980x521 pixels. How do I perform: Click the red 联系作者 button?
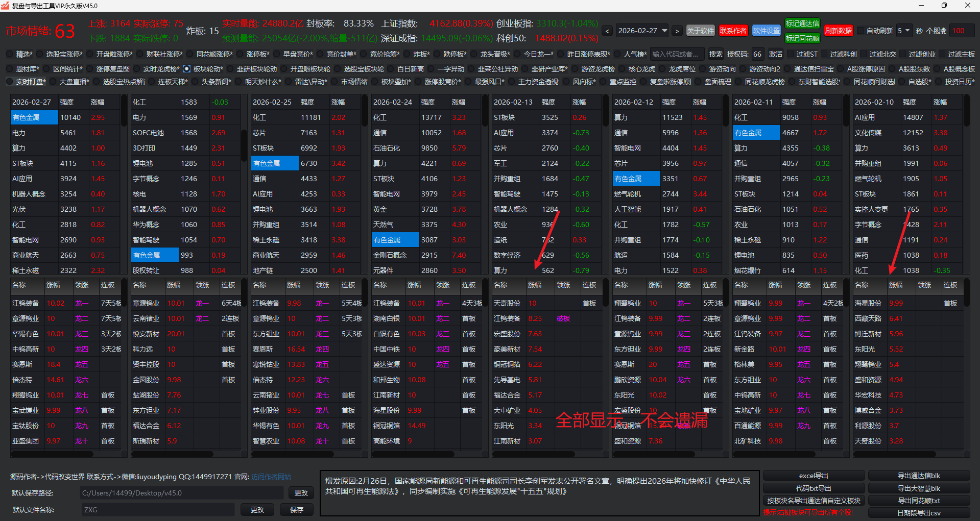tap(733, 31)
